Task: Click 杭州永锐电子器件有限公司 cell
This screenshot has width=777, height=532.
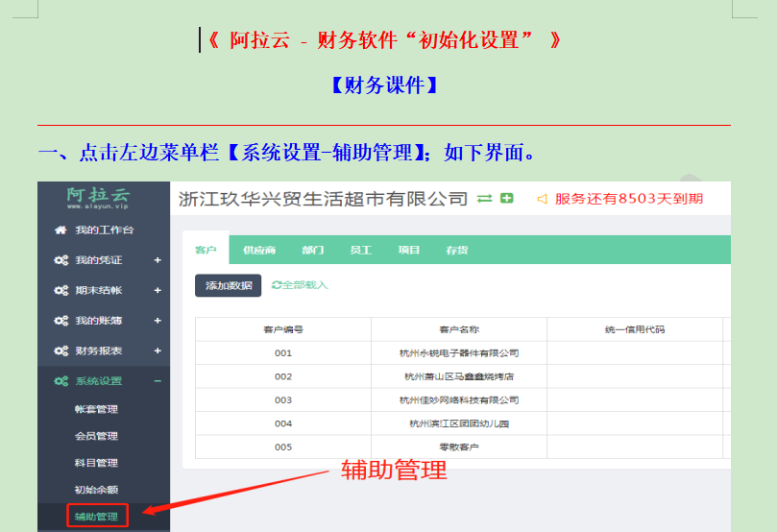Action: coord(459,353)
